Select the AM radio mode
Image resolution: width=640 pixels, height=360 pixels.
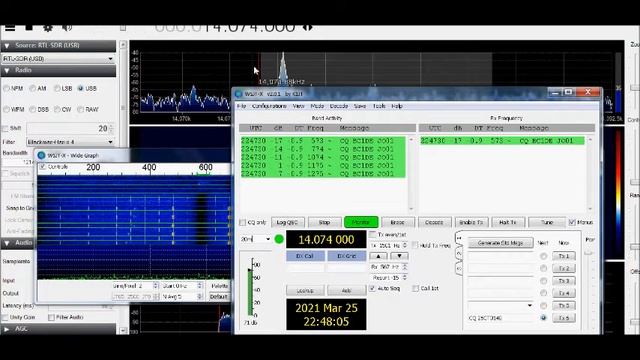(32, 88)
